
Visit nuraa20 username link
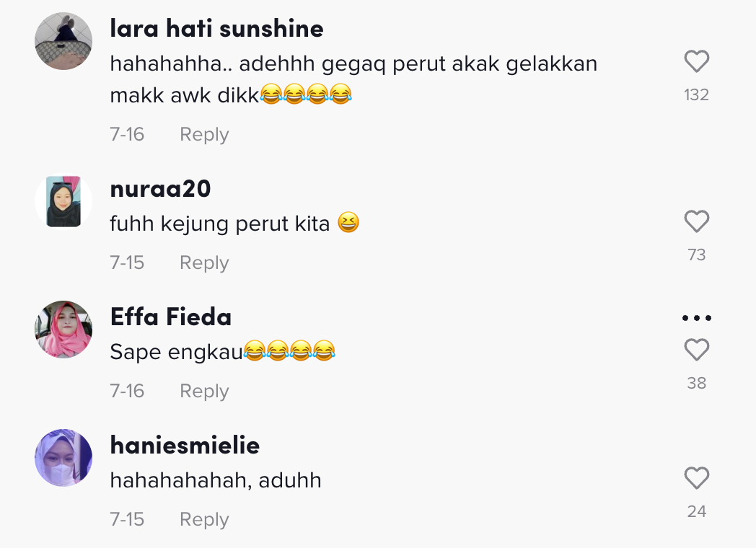click(x=160, y=189)
